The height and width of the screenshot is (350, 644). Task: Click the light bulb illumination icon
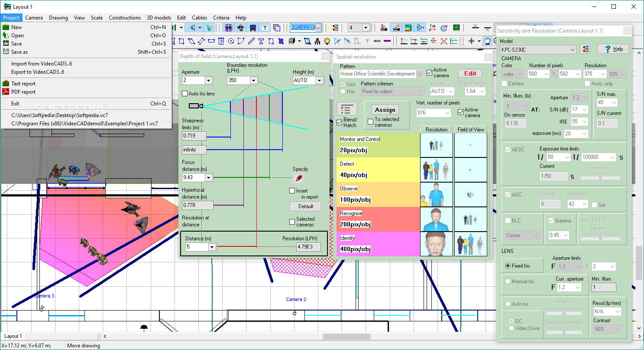pos(327,41)
